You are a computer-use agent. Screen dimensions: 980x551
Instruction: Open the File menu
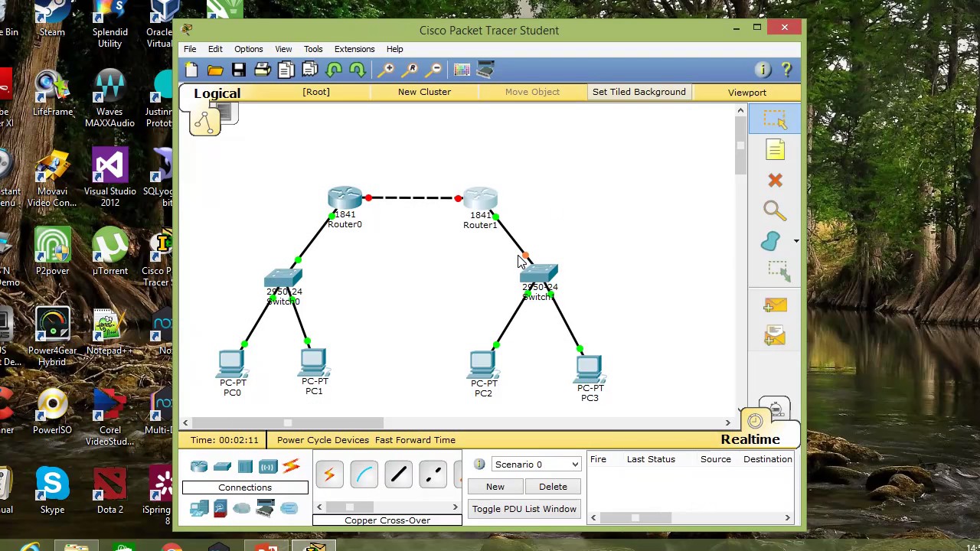click(x=189, y=49)
